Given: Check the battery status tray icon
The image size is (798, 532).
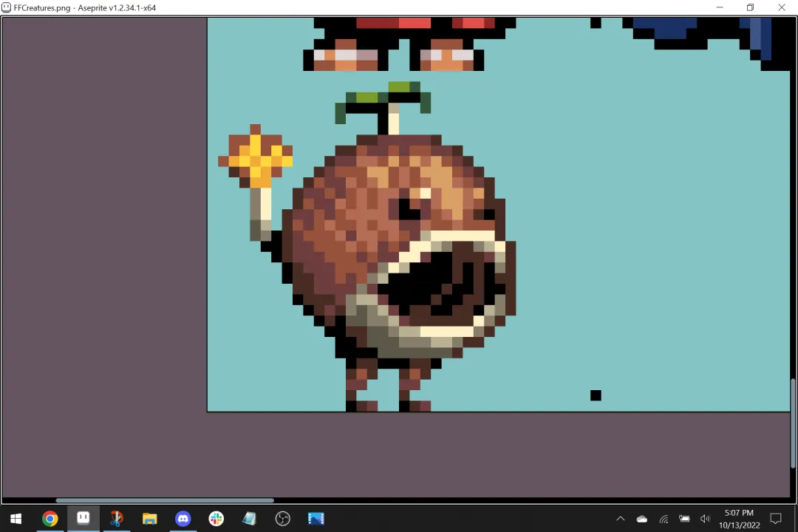Looking at the screenshot, I should pos(684,519).
